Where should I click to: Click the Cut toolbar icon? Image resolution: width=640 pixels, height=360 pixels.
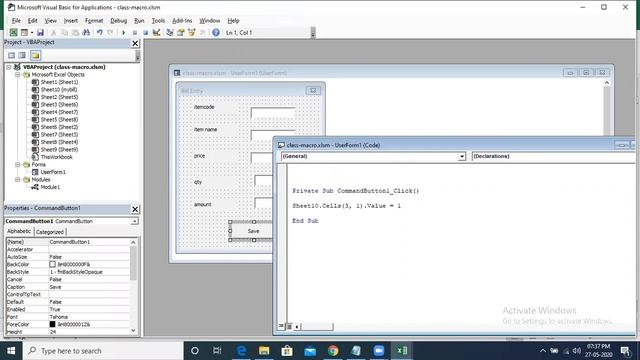pos(53,32)
